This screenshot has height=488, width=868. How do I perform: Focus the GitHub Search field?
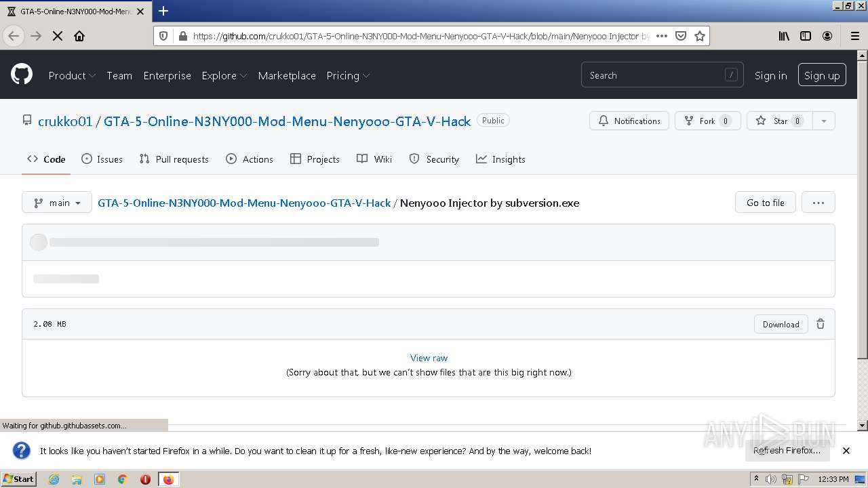(x=662, y=75)
